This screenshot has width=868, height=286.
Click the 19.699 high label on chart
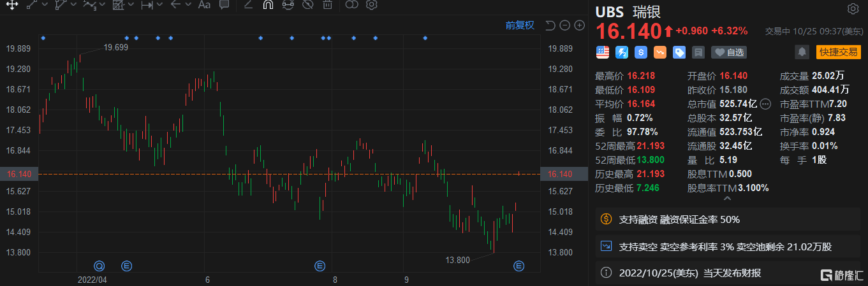(116, 48)
